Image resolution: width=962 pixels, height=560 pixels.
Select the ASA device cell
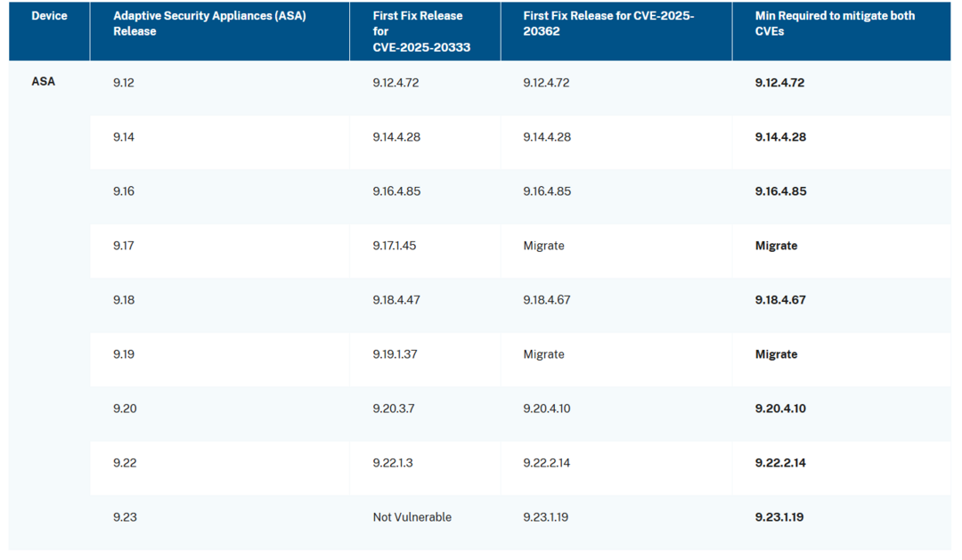(x=43, y=82)
